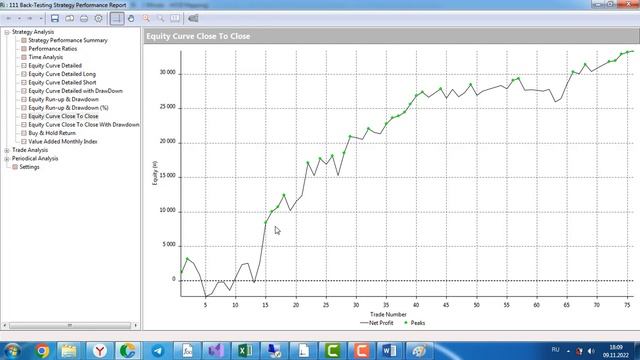Click the Trade Analysis label
Image resolution: width=640 pixels, height=360 pixels.
(x=30, y=150)
